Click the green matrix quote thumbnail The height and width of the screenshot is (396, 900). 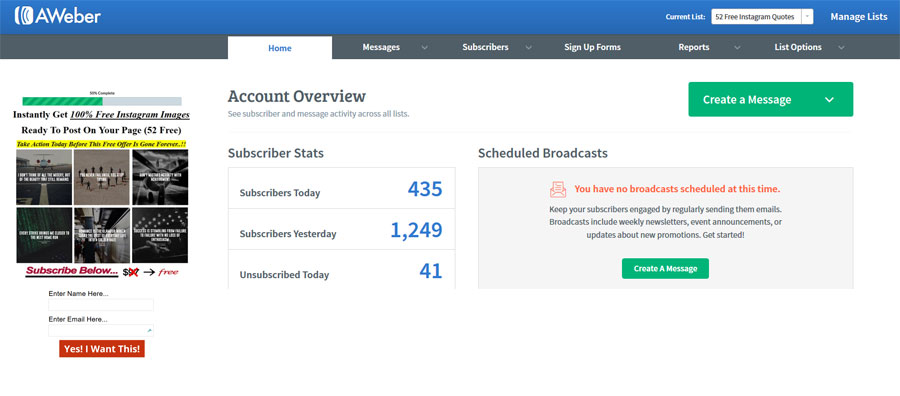click(44, 235)
